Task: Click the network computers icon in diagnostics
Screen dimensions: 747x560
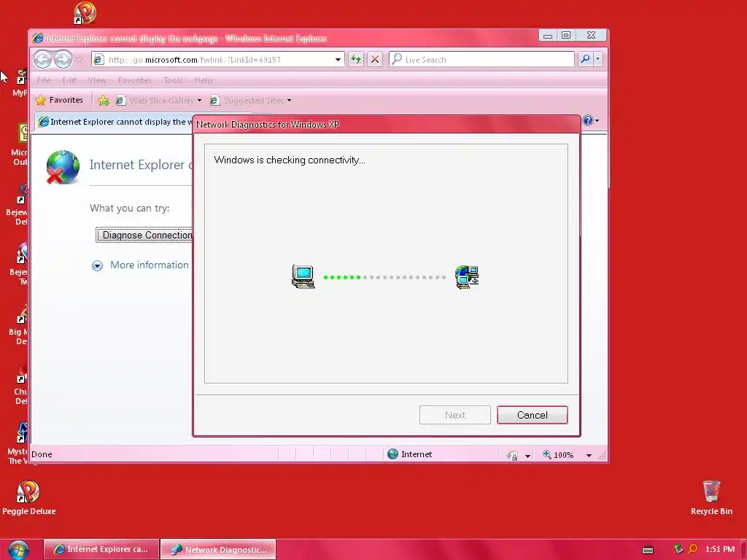Action: pyautogui.click(x=467, y=277)
